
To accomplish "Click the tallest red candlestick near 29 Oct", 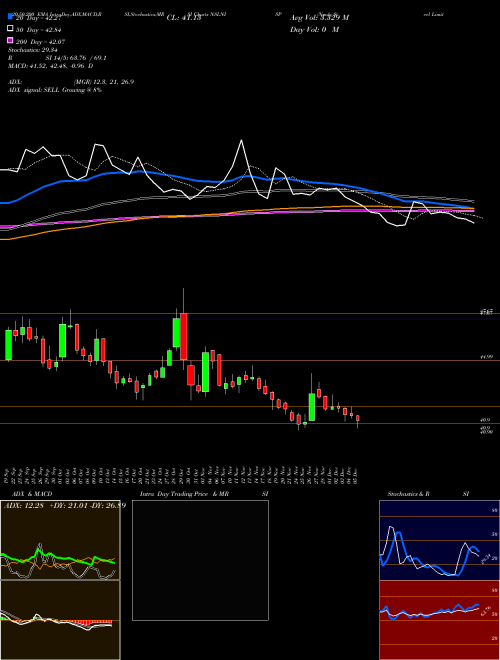I will [184, 336].
